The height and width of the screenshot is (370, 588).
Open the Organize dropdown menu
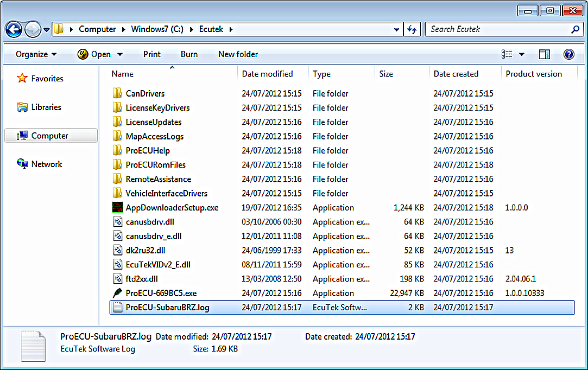tap(36, 54)
